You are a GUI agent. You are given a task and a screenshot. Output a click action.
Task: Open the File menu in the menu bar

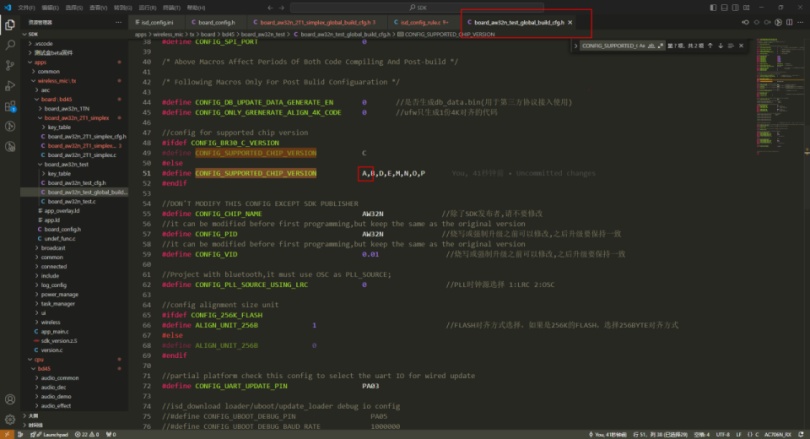pyautogui.click(x=26, y=7)
